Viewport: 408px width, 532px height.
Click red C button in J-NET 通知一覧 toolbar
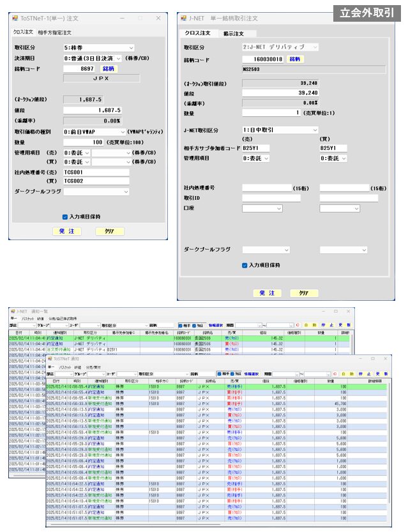click(x=298, y=325)
